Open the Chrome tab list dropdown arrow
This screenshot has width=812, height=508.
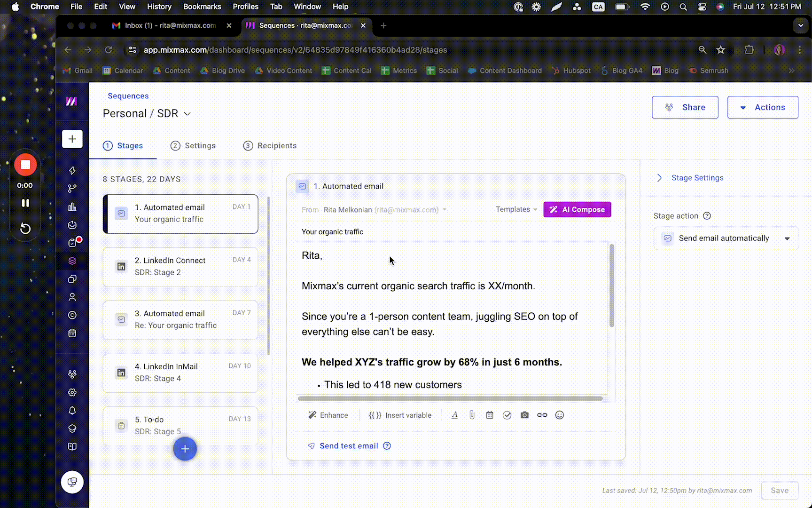800,25
